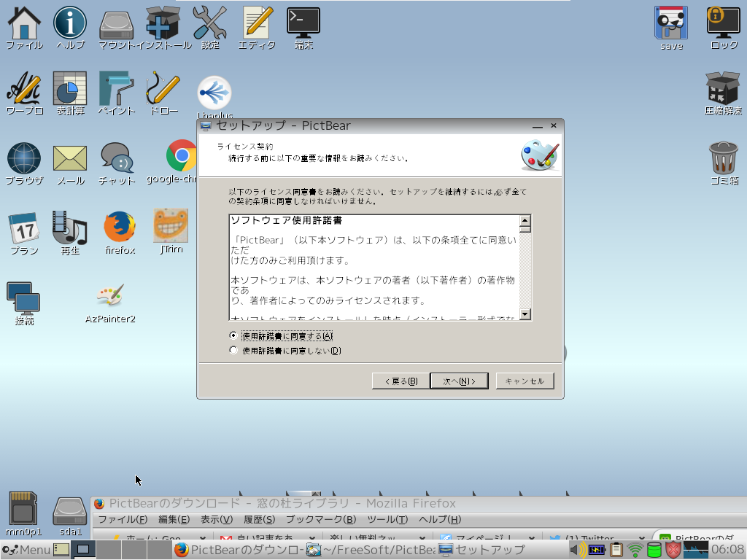Click the volume speaker tray icon
This screenshot has height=560, width=747.
pyautogui.click(x=578, y=550)
